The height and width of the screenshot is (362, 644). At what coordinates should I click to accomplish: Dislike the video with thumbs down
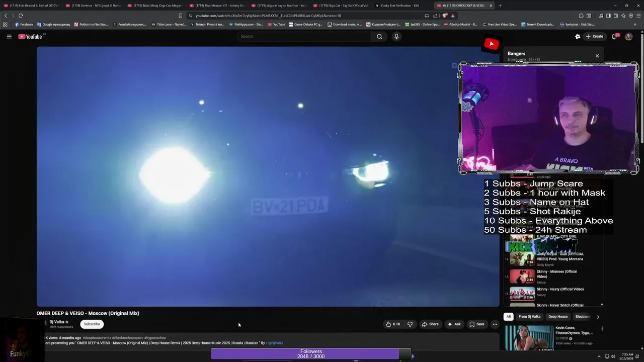[x=410, y=324]
